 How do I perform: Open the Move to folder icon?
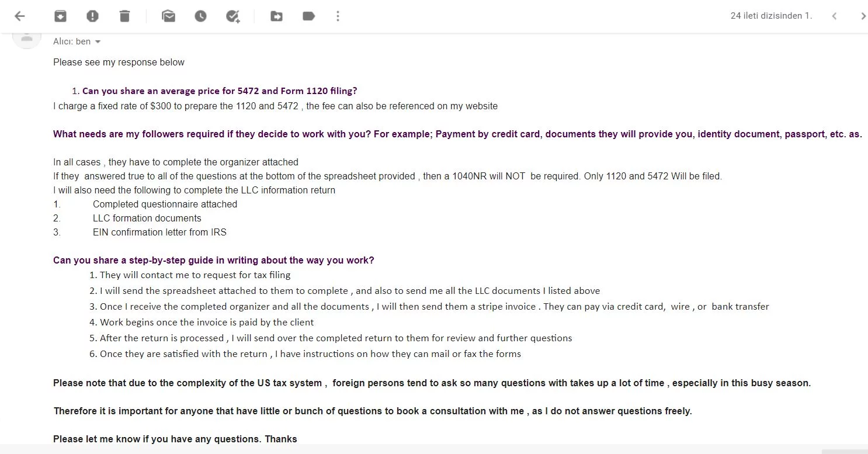pos(277,16)
